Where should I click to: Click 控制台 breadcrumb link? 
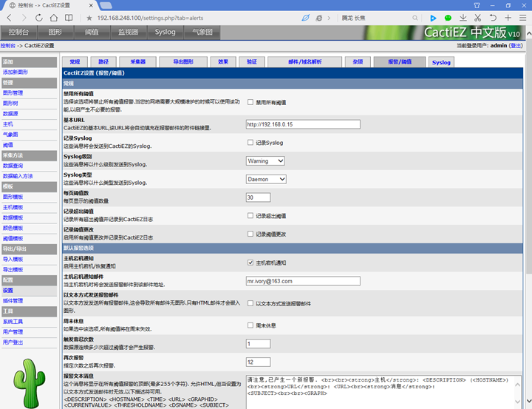(x=8, y=46)
